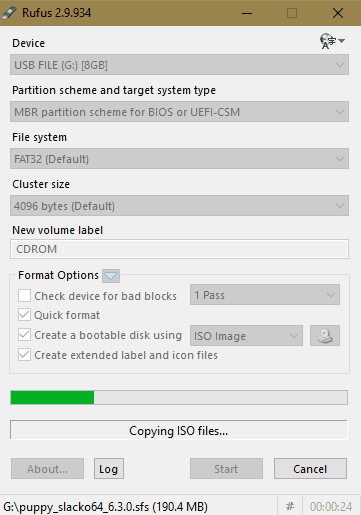Click the New volume label CDROM field
The height and width of the screenshot is (515, 361).
pos(179,249)
